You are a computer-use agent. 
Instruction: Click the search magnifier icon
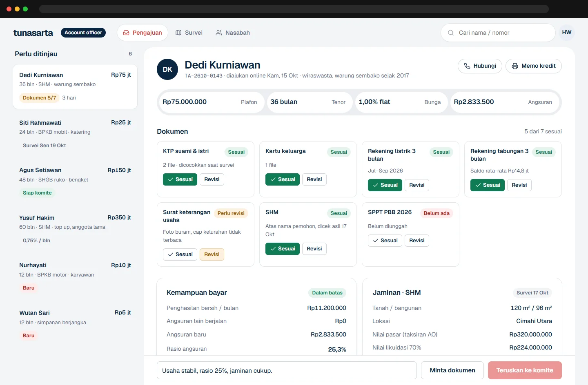pyautogui.click(x=451, y=33)
